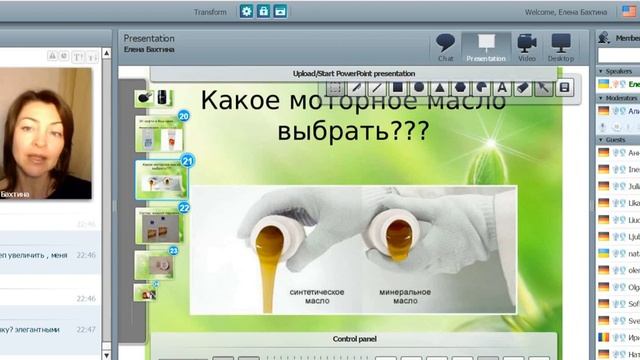640x360 pixels.
Task: Click the larger text size icon in chat
Action: click(x=78, y=57)
